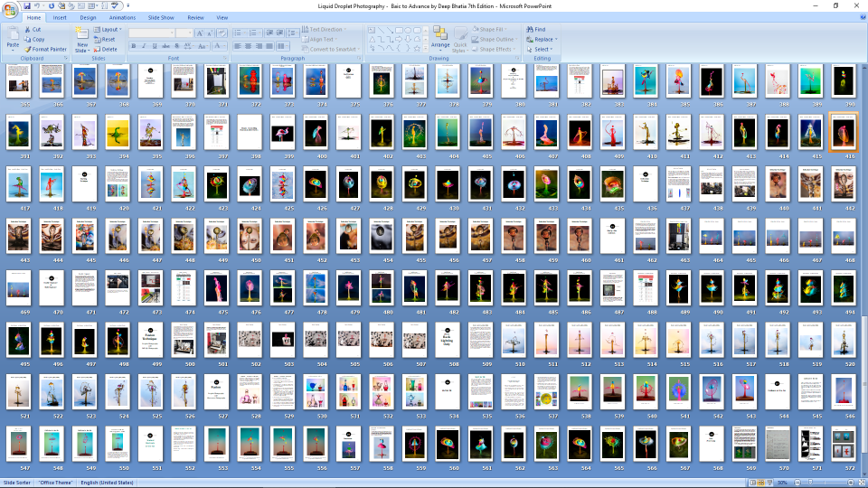Select slide thumbnail 416
This screenshot has width=868, height=488.
tap(844, 131)
